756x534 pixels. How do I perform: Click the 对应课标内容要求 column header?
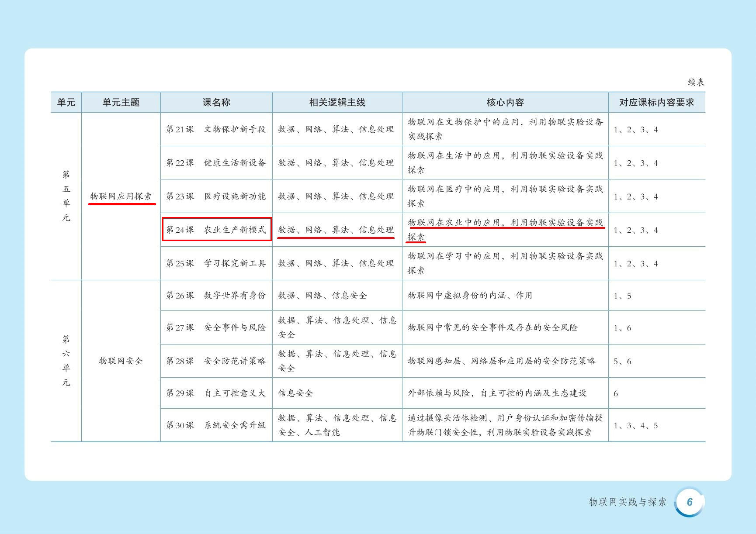pyautogui.click(x=657, y=102)
